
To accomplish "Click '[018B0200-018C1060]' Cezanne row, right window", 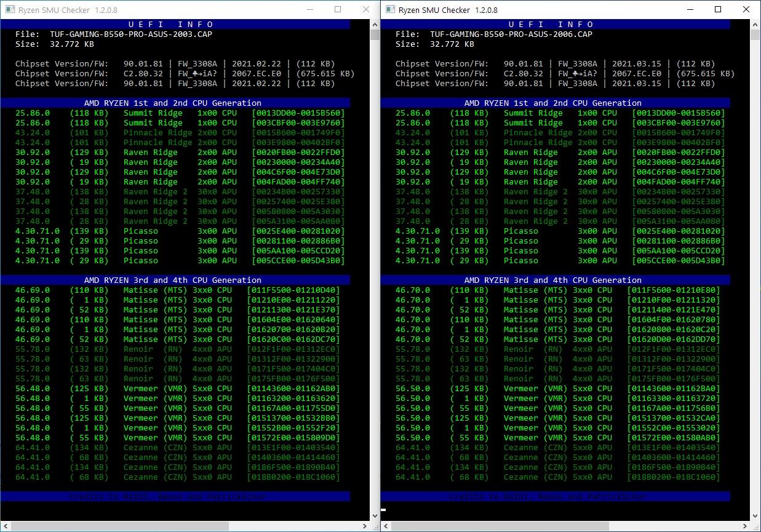I will pyautogui.click(x=674, y=477).
